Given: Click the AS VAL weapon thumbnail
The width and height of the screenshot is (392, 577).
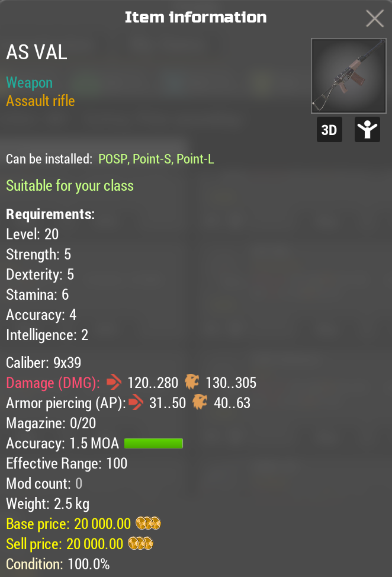Looking at the screenshot, I should [345, 76].
